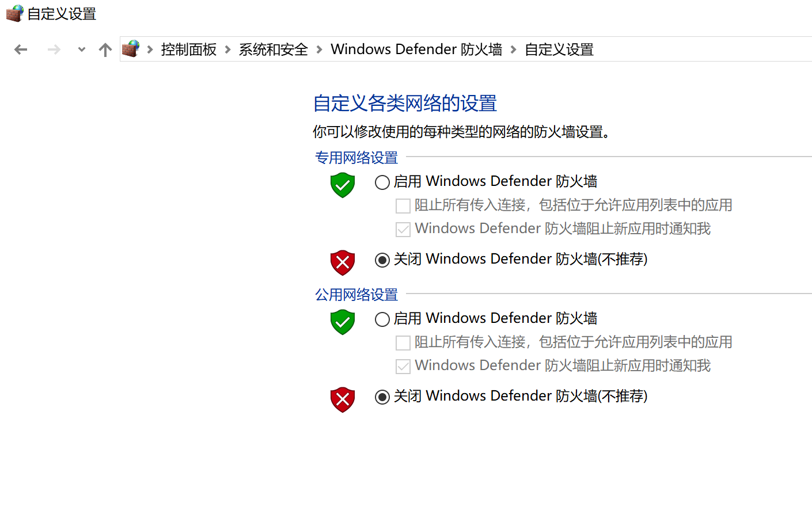The height and width of the screenshot is (518, 812).
Task: Expand the chevron after 系统和安全
Action: point(320,49)
